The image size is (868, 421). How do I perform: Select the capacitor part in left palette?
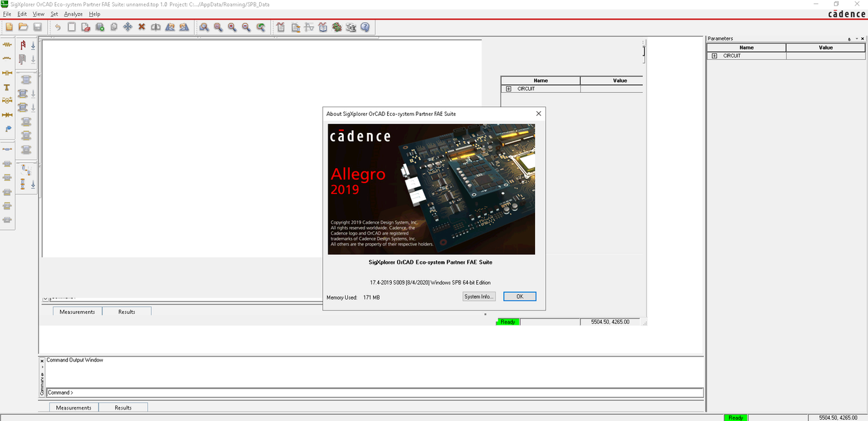point(7,73)
